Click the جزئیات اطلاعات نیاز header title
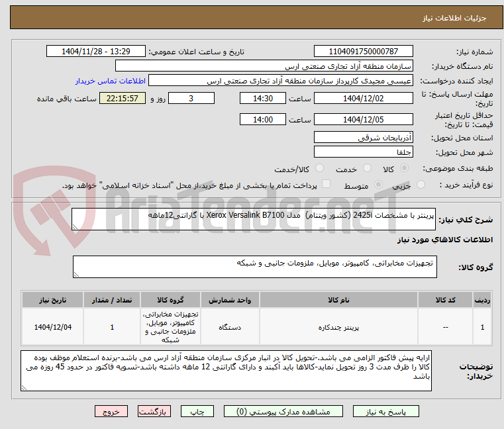Image resolution: width=504 pixels, height=429 pixels. [454, 18]
